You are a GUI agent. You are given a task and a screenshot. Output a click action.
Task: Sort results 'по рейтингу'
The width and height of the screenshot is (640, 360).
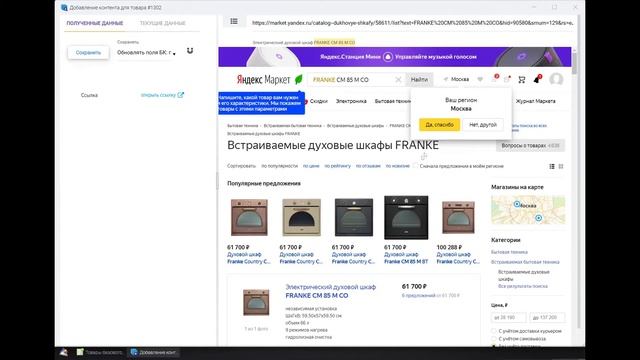pyautogui.click(x=338, y=166)
